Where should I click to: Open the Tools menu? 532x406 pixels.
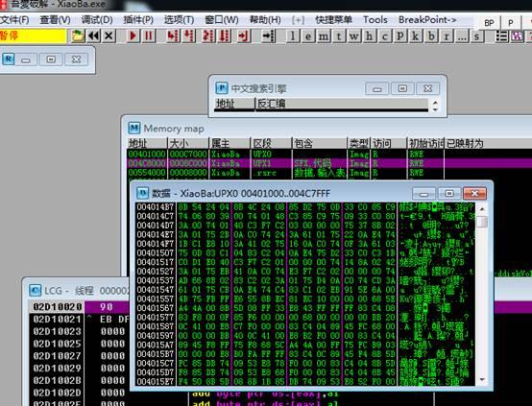pos(375,19)
